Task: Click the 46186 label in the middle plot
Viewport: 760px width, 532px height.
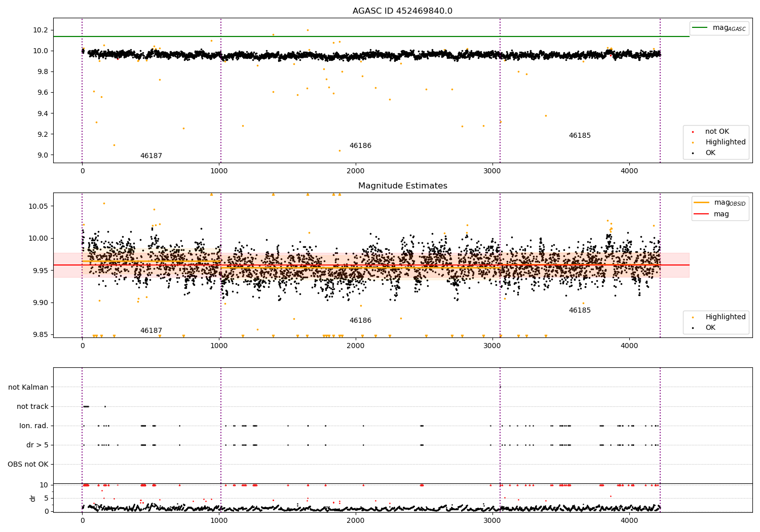Action: tap(360, 321)
